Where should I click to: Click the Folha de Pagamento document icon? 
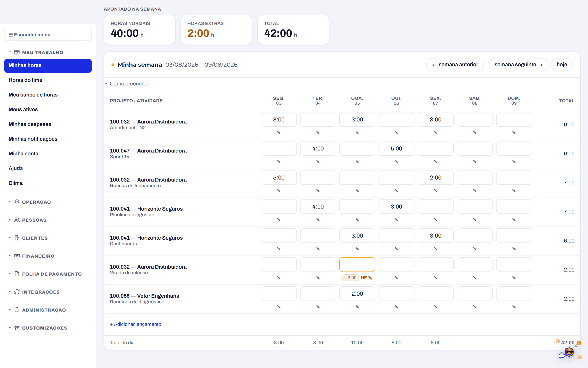17,274
